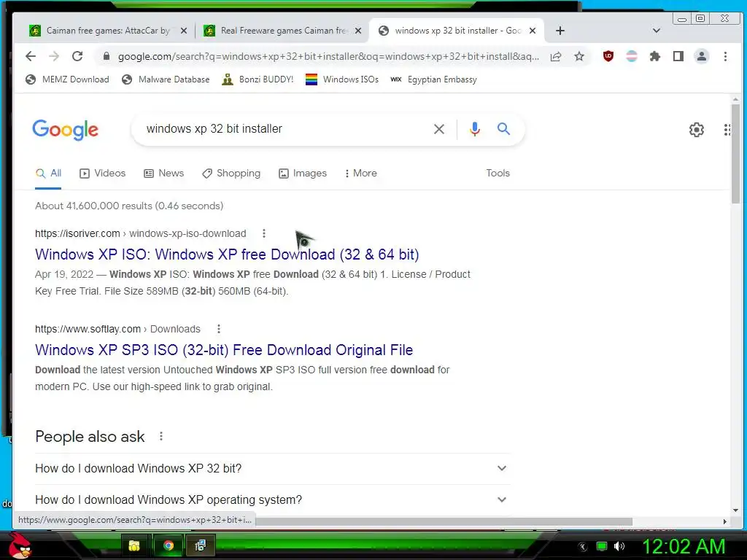Open the uBlock Origin extension
Image resolution: width=747 pixels, height=560 pixels.
pyautogui.click(x=608, y=56)
